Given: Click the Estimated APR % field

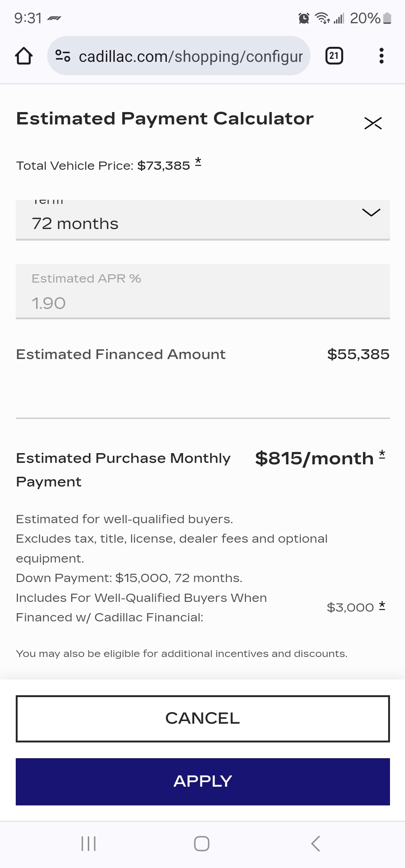Looking at the screenshot, I should (202, 292).
